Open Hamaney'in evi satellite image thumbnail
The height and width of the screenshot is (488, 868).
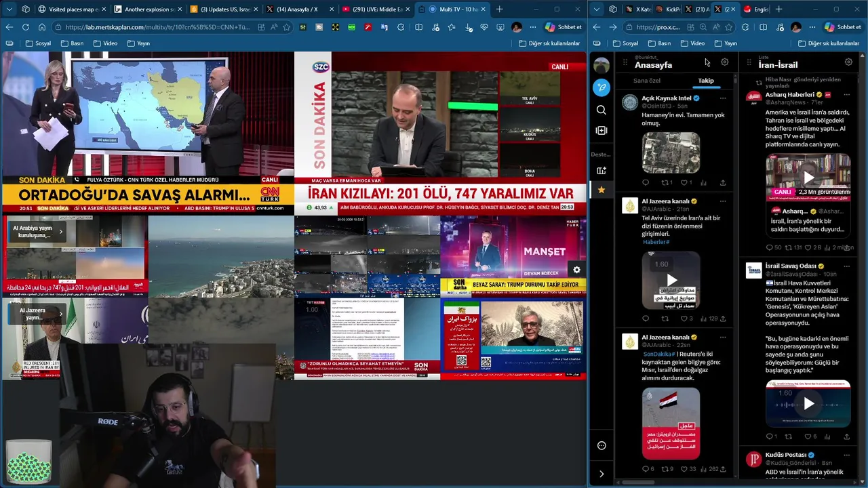click(671, 152)
